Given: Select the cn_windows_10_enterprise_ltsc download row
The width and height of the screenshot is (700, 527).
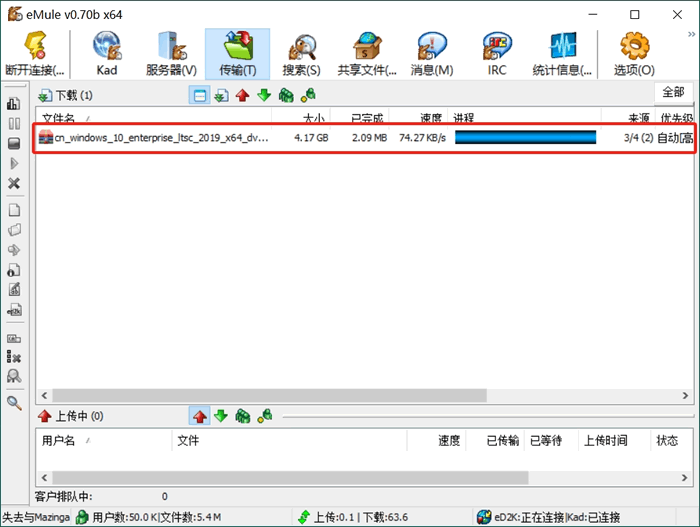Looking at the screenshot, I should click(160, 137).
